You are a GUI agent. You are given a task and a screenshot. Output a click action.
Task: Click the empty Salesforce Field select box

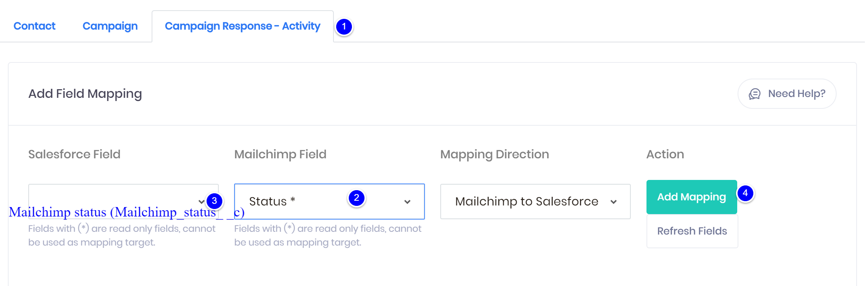[x=123, y=202]
